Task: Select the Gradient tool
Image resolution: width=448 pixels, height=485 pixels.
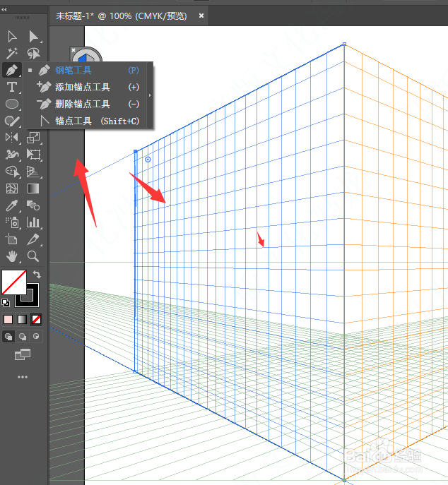Action: click(x=33, y=188)
